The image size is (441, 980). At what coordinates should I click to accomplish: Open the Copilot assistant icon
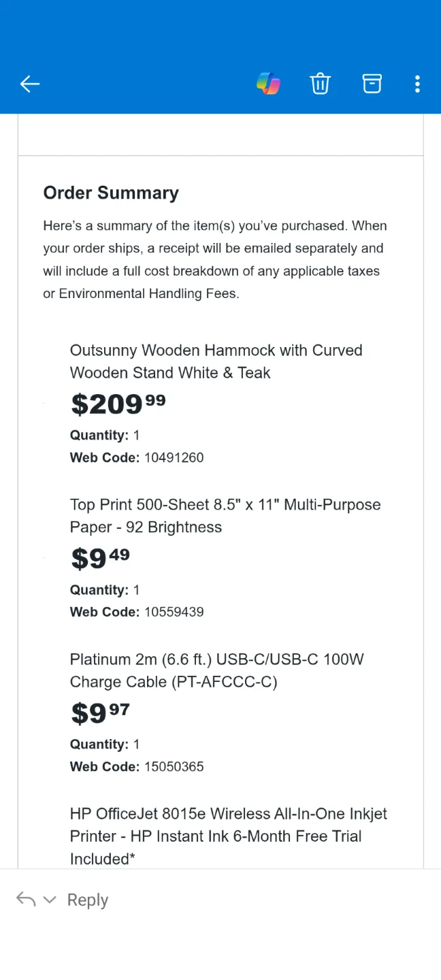(267, 83)
